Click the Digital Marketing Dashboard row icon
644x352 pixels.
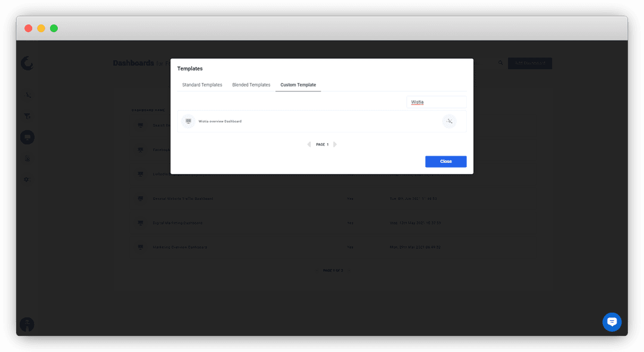(x=141, y=223)
